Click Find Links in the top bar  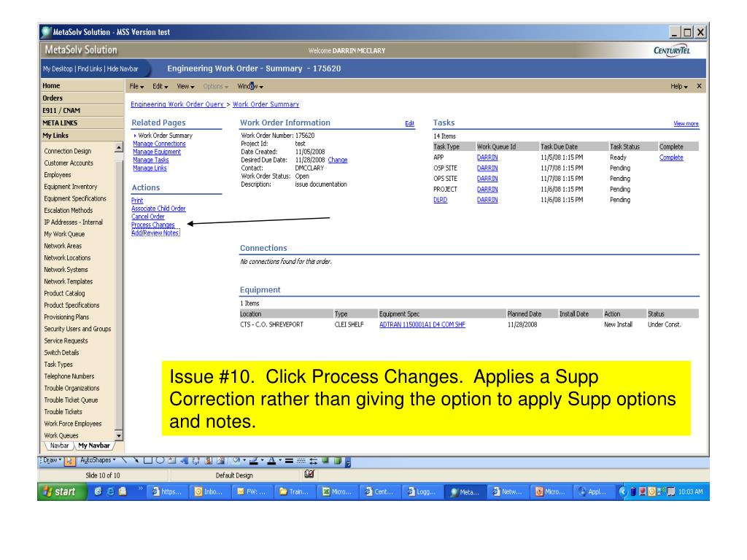click(90, 69)
